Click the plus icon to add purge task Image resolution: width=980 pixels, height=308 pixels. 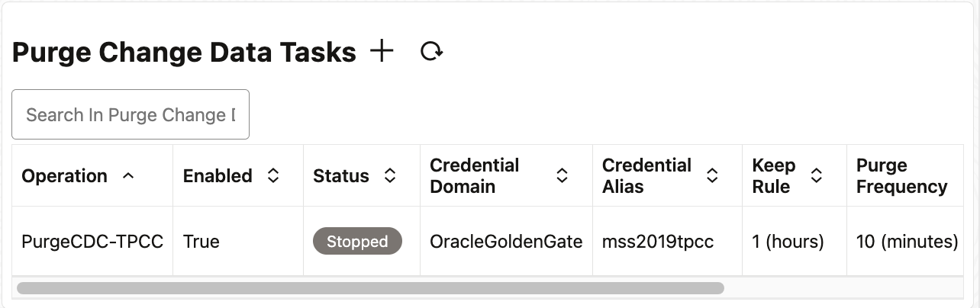coord(382,52)
